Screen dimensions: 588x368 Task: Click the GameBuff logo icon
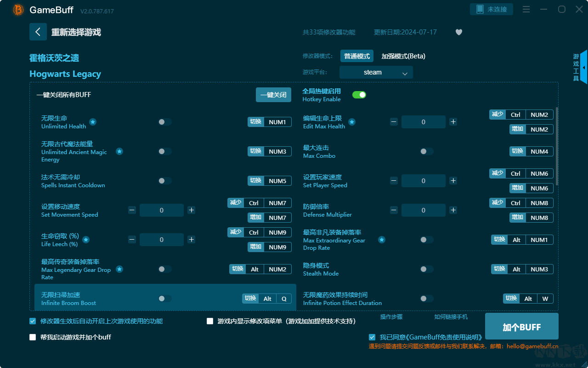click(18, 10)
